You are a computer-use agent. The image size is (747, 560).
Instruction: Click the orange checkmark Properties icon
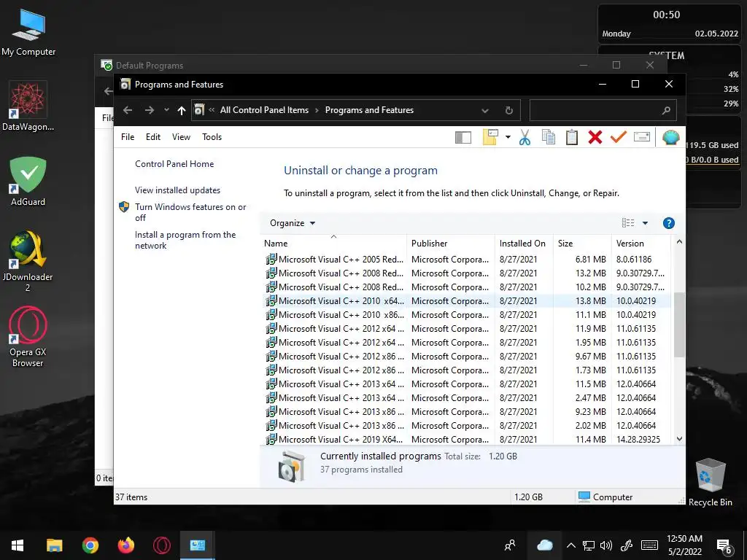point(618,137)
